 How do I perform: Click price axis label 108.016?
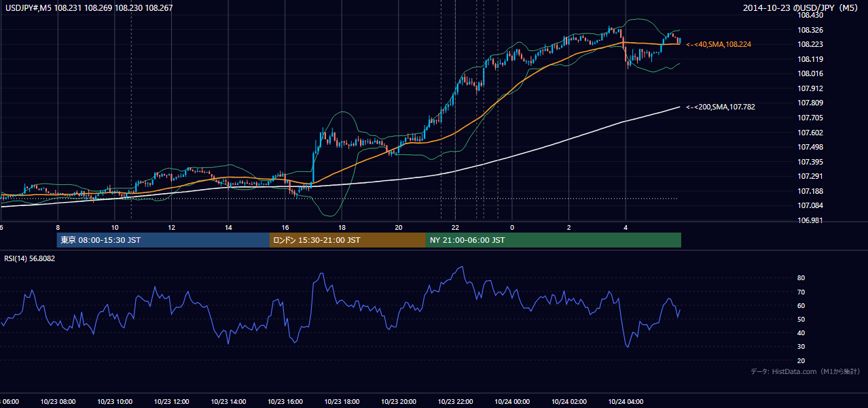click(811, 73)
